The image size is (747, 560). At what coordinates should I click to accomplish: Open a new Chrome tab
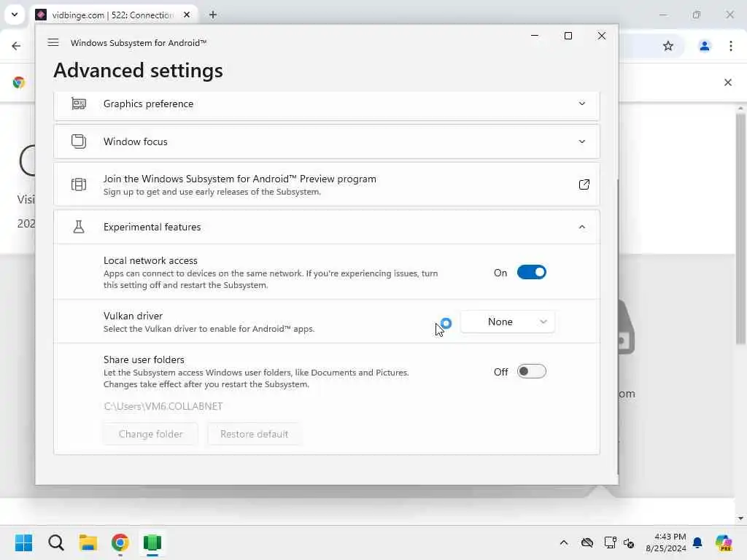click(x=213, y=15)
